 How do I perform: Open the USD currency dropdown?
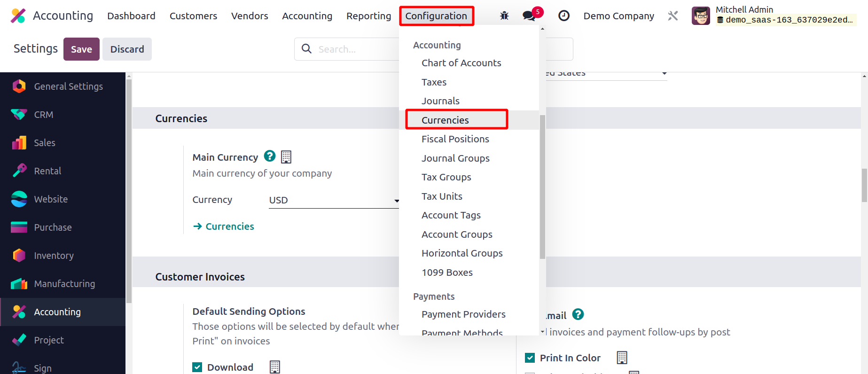(x=334, y=200)
